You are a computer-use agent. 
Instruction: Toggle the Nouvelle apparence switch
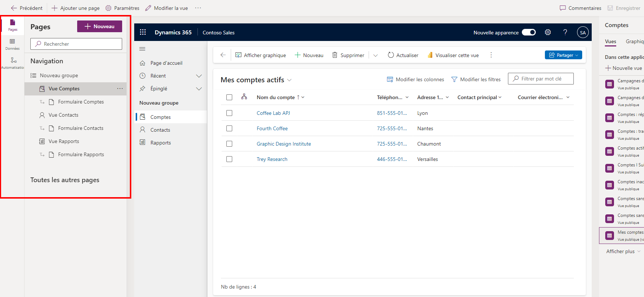tap(529, 32)
